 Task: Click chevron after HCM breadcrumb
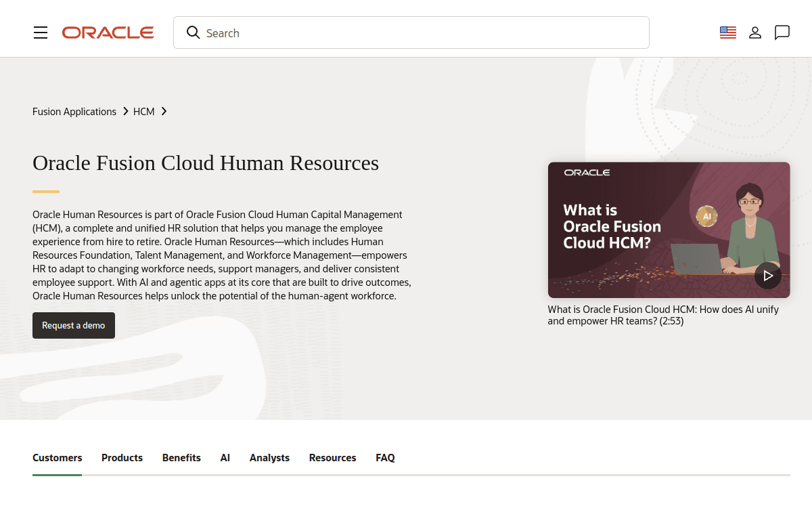pos(164,111)
